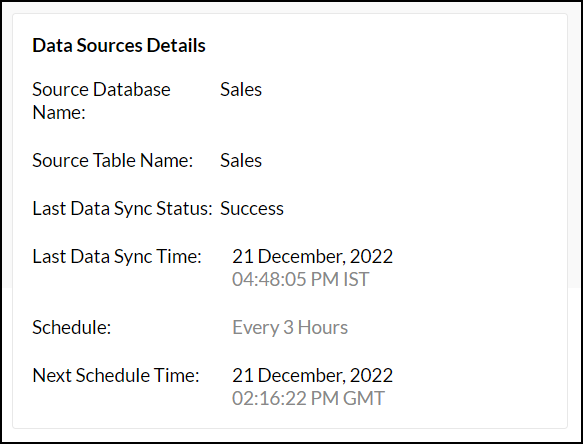Click the Data Sources Details heading
The width and height of the screenshot is (583, 444).
(119, 45)
